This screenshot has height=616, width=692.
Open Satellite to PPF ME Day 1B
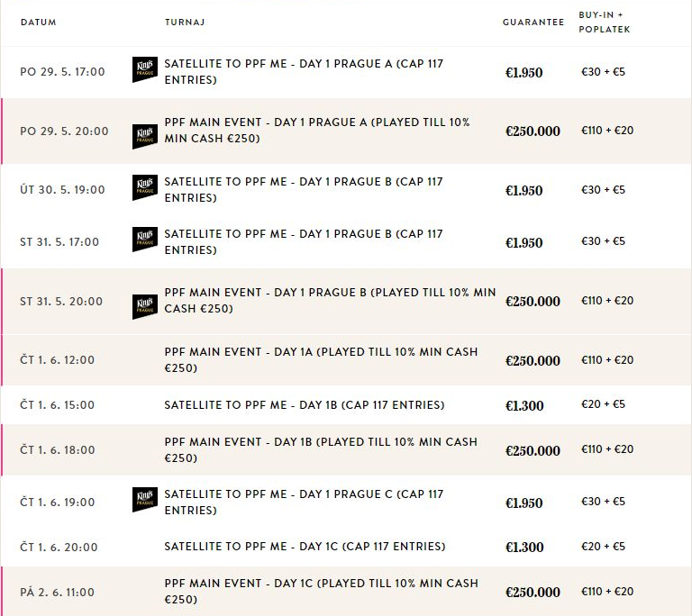pyautogui.click(x=304, y=405)
